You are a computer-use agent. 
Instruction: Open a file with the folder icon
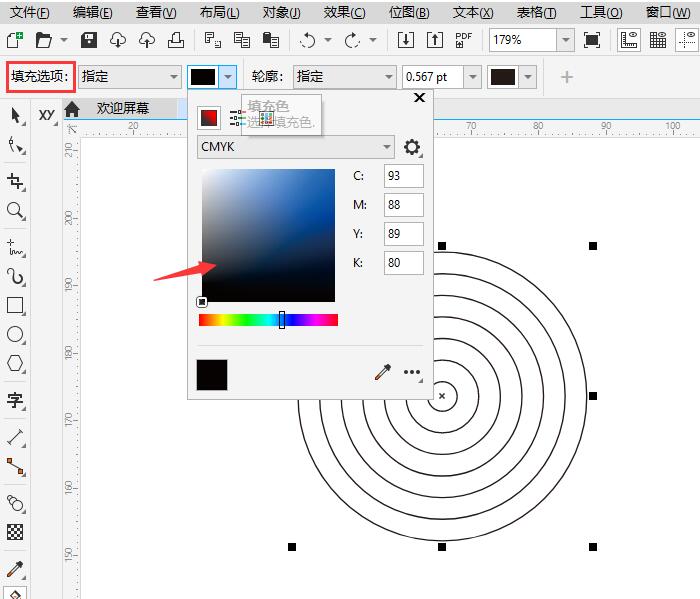pyautogui.click(x=44, y=40)
